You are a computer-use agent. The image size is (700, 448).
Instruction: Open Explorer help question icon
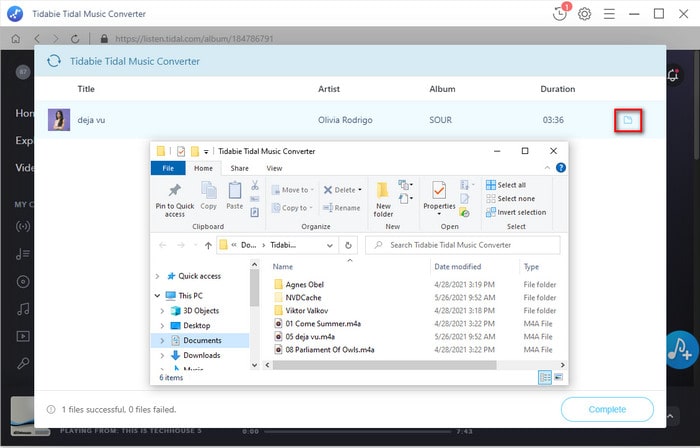click(561, 168)
